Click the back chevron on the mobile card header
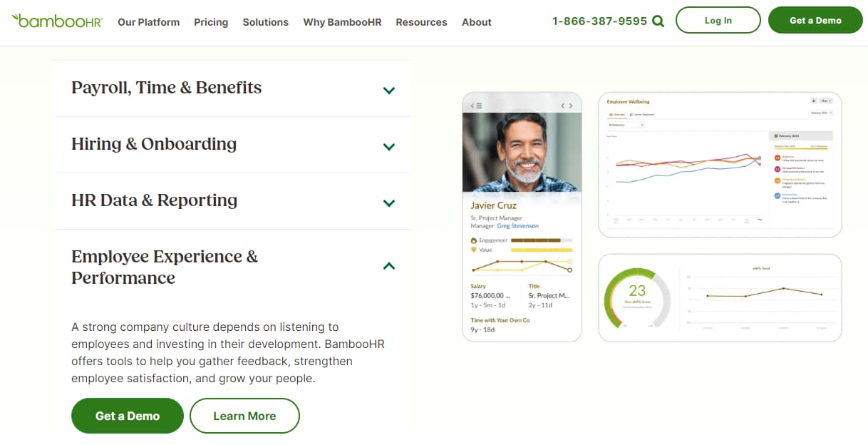The height and width of the screenshot is (445, 868). pyautogui.click(x=563, y=106)
